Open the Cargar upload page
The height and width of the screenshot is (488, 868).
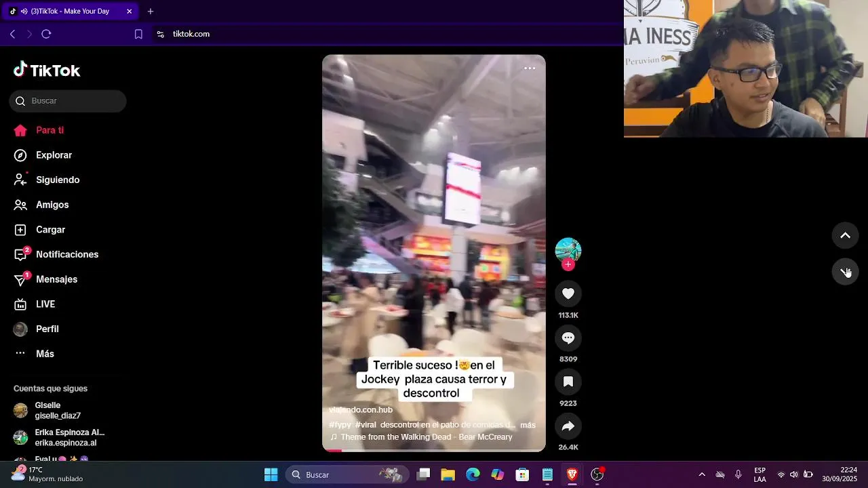[40, 230]
